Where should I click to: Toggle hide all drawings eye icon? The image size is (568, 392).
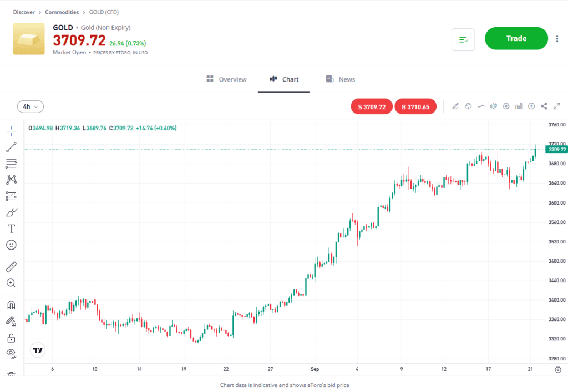[x=11, y=353]
